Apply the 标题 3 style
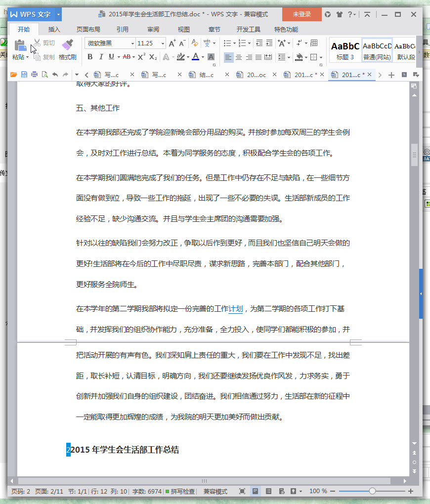 (x=345, y=50)
